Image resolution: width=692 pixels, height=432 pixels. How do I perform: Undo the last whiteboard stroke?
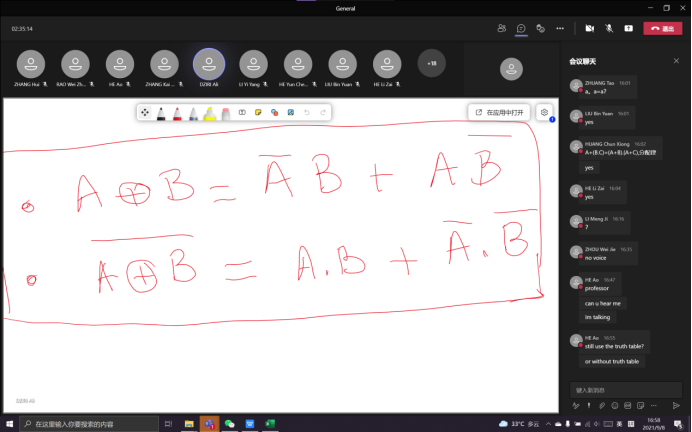pos(307,113)
